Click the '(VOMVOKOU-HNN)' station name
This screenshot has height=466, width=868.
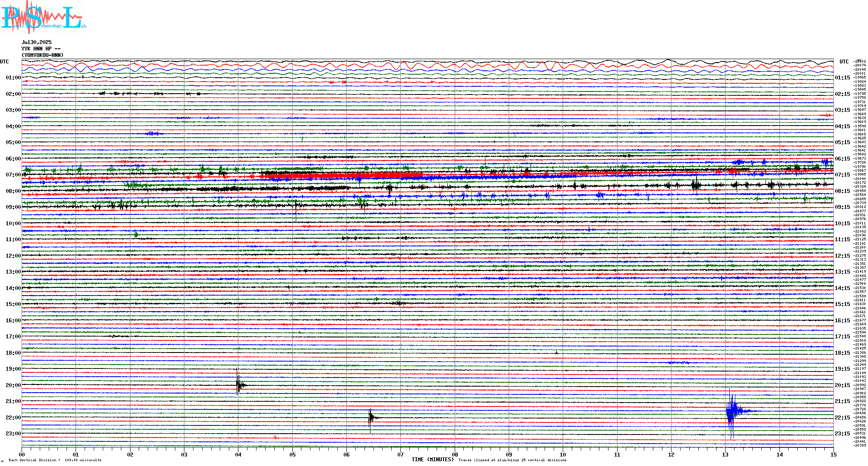coord(43,55)
